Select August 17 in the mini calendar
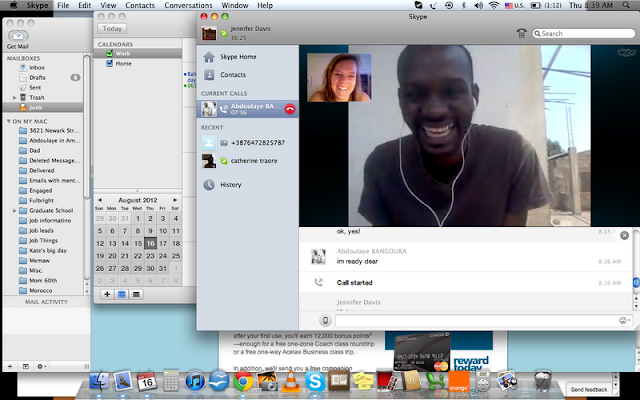This screenshot has width=640, height=400. point(163,243)
